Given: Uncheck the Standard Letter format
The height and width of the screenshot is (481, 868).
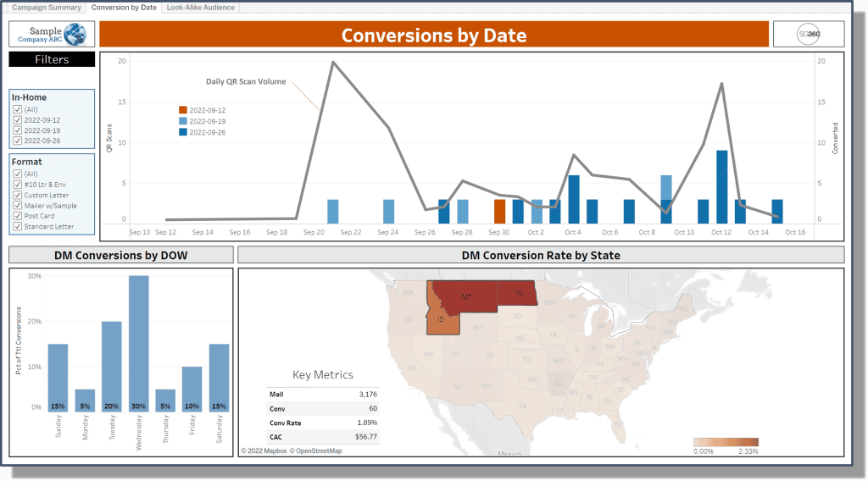Looking at the screenshot, I should [18, 226].
